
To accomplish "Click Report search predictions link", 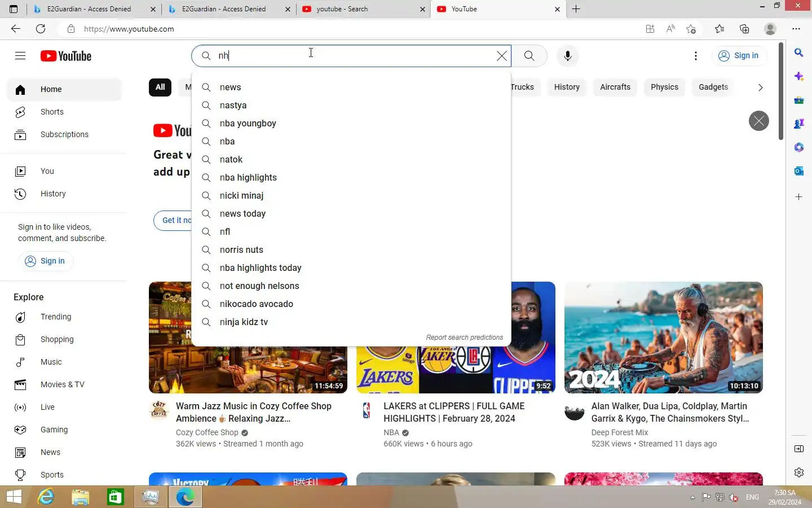I will (x=464, y=338).
